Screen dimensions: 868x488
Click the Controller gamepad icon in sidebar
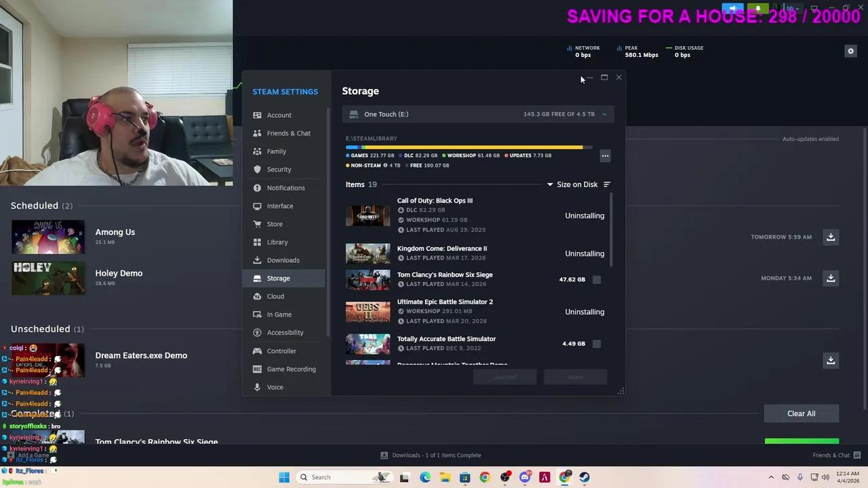pos(257,351)
